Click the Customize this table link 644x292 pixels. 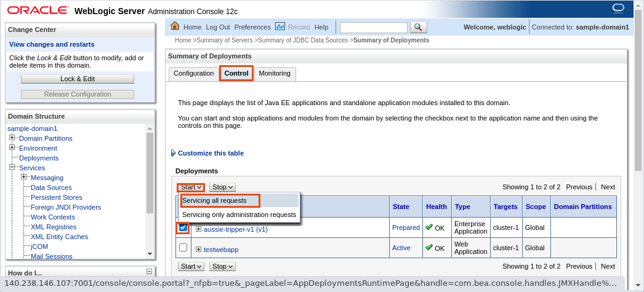(x=211, y=153)
